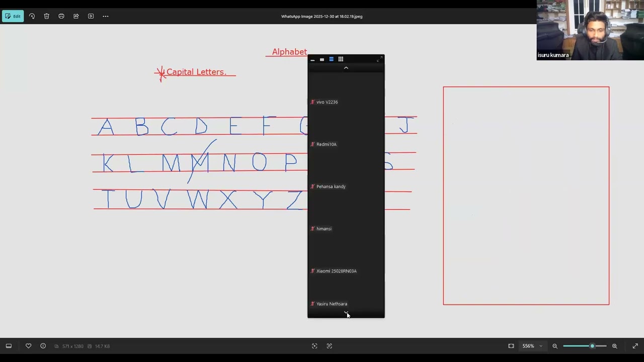Minimize the Zoom participant video panel

(312, 59)
